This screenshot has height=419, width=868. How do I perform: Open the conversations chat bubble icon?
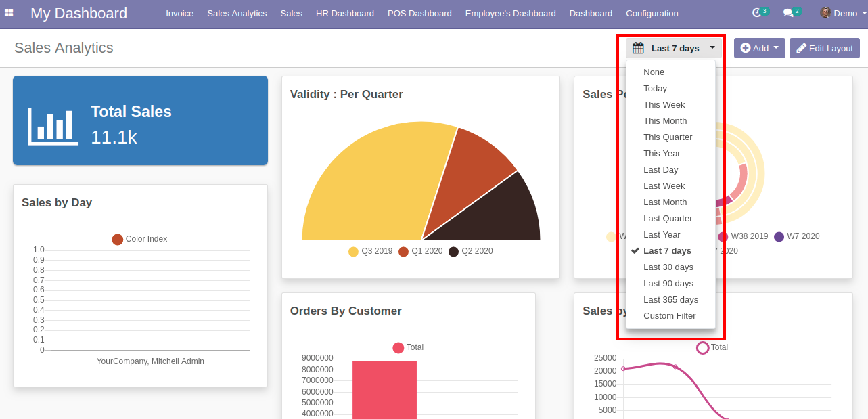pyautogui.click(x=788, y=13)
